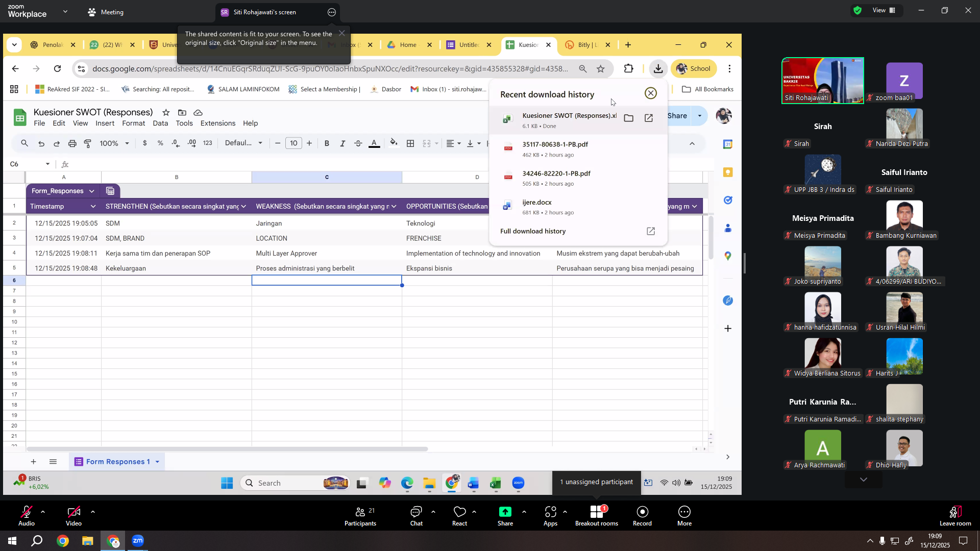The image size is (980, 551).
Task: Click the React button in Zoom
Action: 459,515
